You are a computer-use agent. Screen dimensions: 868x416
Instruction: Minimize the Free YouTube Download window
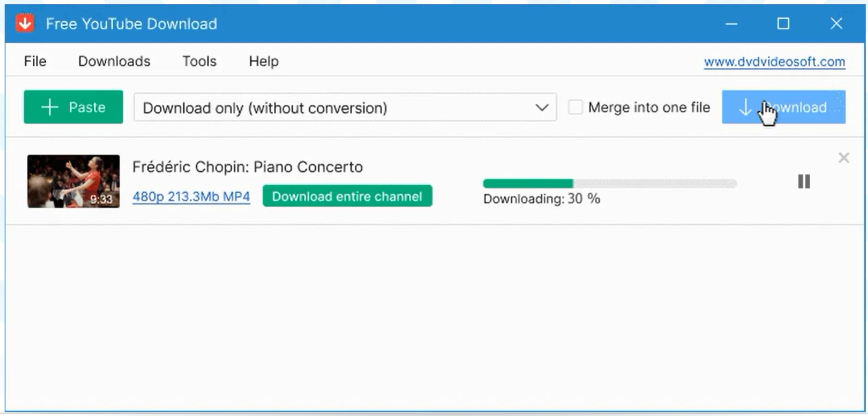tap(731, 24)
